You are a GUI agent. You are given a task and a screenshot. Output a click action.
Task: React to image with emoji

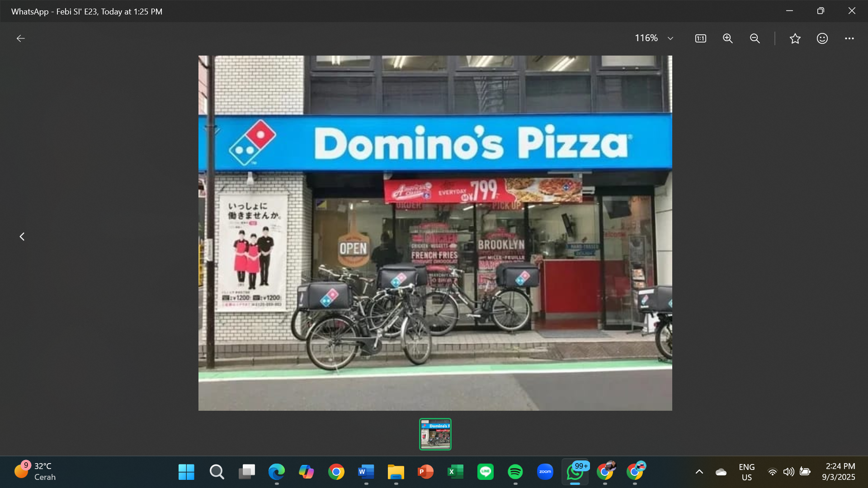coord(822,38)
